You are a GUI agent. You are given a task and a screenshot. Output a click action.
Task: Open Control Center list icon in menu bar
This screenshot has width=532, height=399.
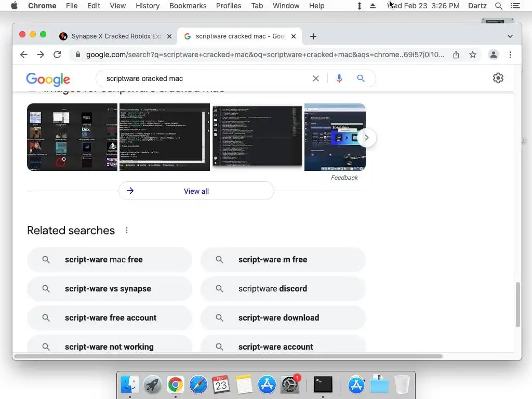click(515, 6)
